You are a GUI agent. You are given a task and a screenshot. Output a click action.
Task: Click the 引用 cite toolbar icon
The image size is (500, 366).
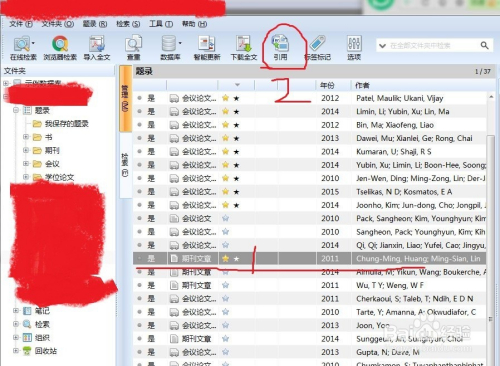tap(280, 43)
